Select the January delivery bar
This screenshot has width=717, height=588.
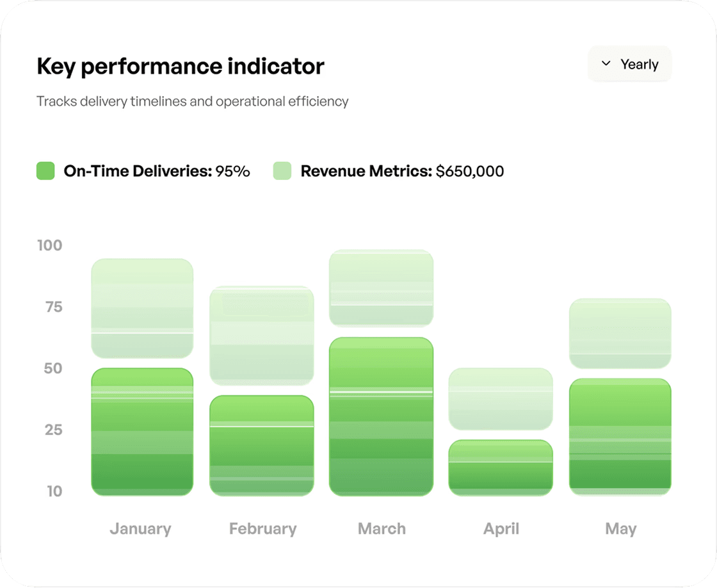[x=141, y=429]
